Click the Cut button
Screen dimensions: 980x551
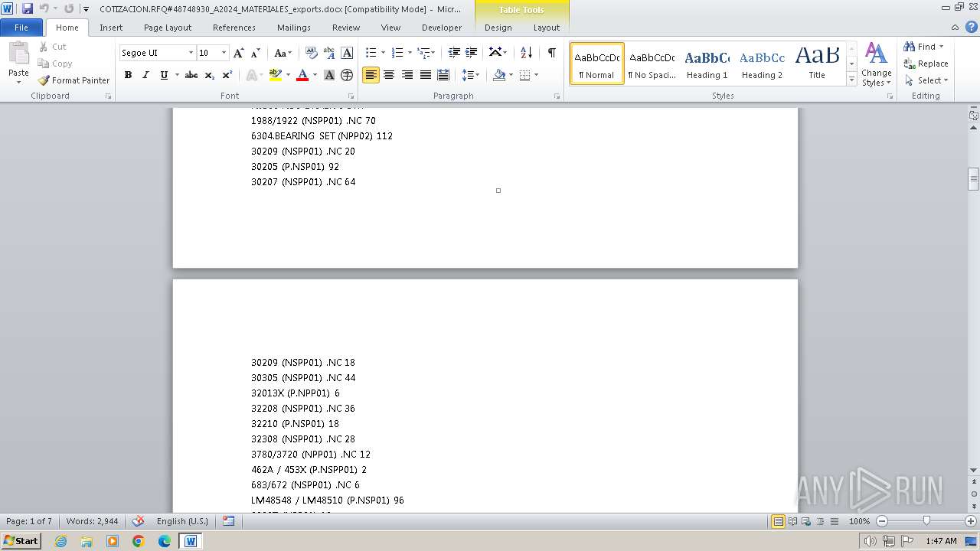tap(53, 47)
